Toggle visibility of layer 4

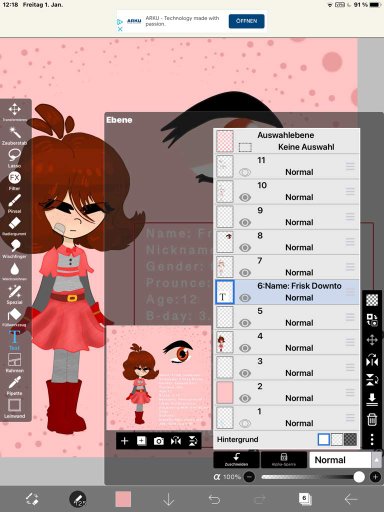click(x=245, y=348)
